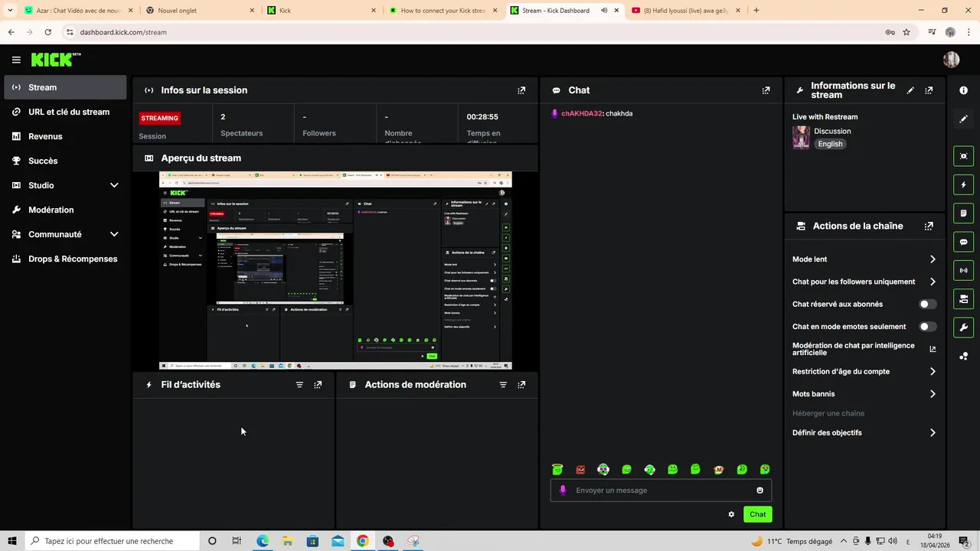Viewport: 980px width, 551px height.
Task: Open the hamburger menu next to Kick logo
Action: pos(16,60)
